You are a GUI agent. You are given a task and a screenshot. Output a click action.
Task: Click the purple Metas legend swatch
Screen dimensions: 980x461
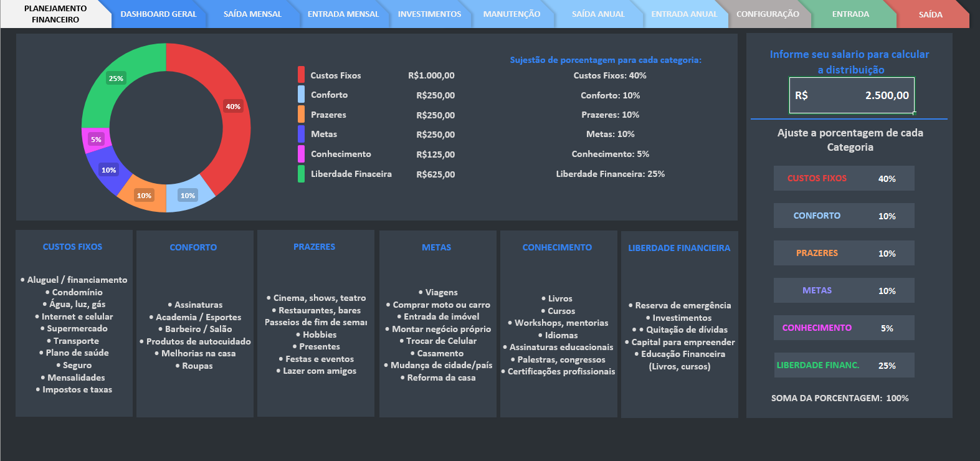[301, 134]
